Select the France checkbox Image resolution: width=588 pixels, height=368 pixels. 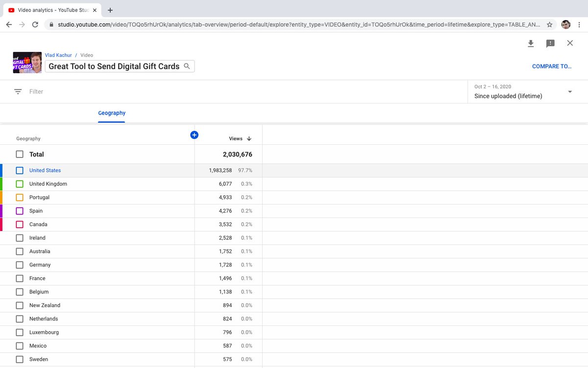coord(20,278)
